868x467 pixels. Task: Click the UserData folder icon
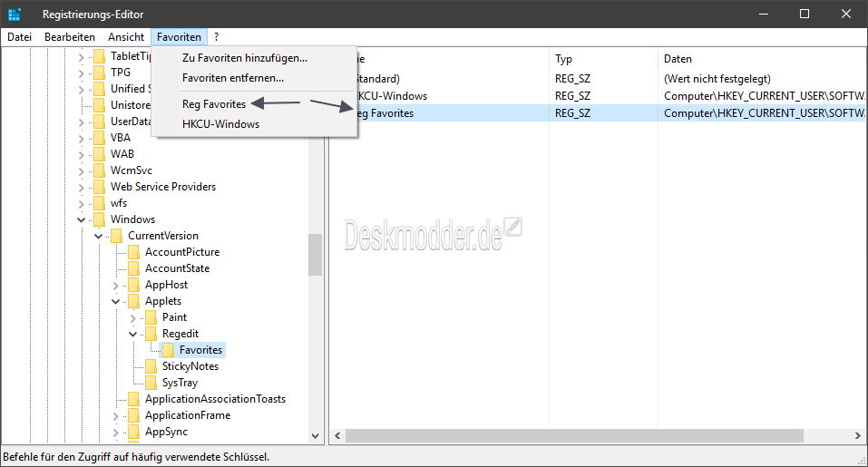tap(99, 122)
